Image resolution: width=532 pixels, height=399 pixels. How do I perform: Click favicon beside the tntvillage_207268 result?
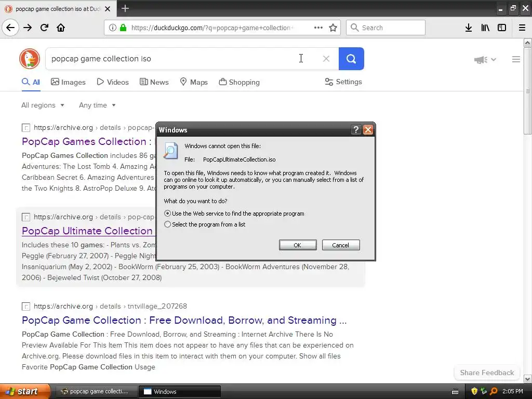[x=26, y=307]
